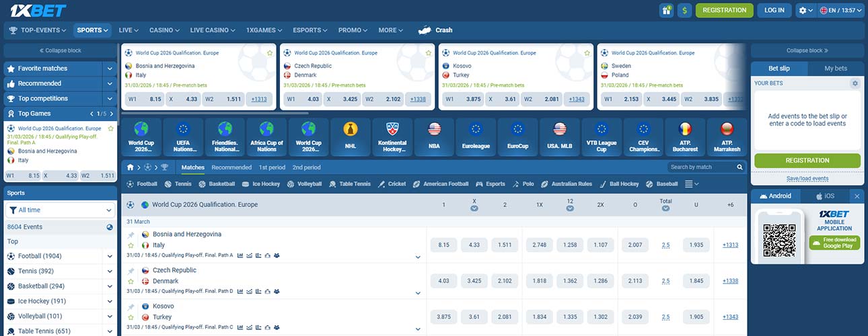The image size is (868, 336).
Task: Open the UEFA Nations tile
Action: point(182,137)
